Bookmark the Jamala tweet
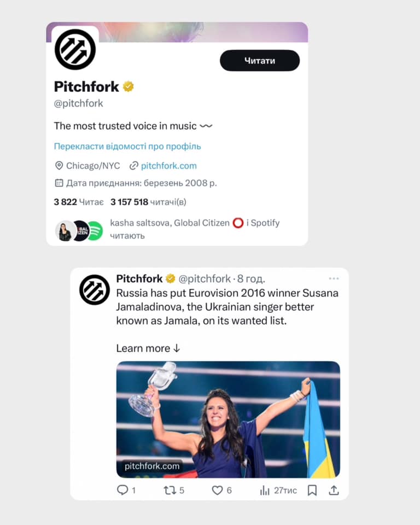 click(312, 491)
